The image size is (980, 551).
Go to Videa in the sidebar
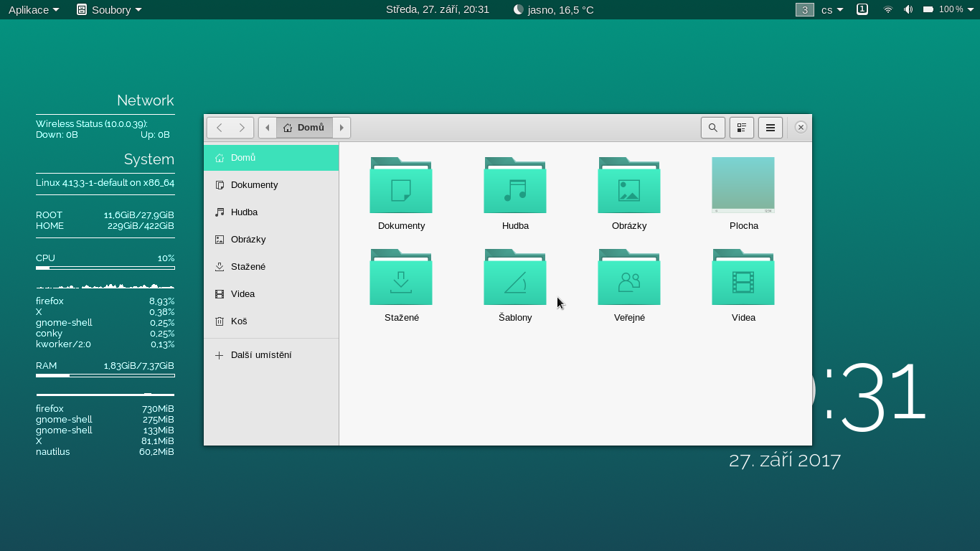point(271,294)
